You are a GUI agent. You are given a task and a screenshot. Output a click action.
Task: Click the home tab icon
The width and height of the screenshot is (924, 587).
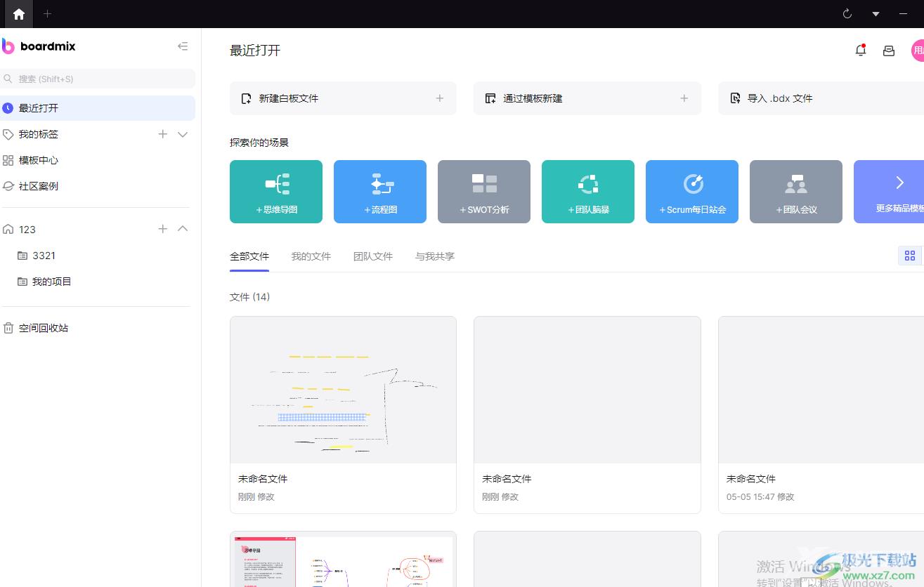pos(19,14)
